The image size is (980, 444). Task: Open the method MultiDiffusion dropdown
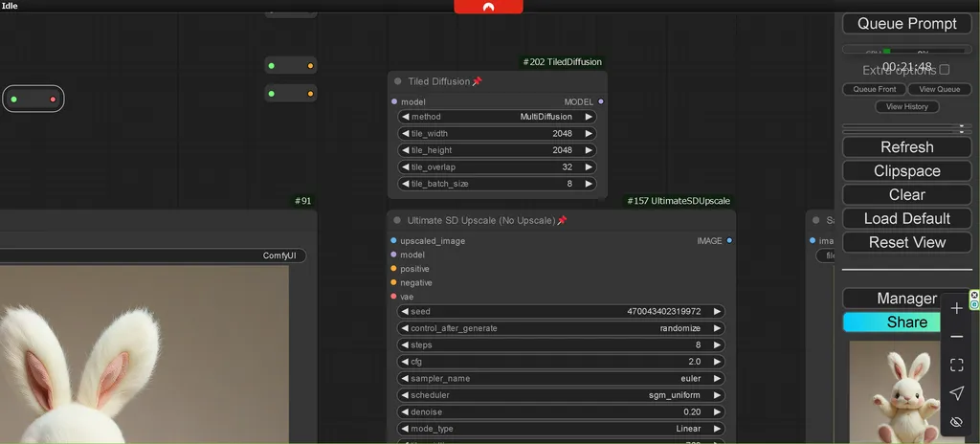point(497,117)
